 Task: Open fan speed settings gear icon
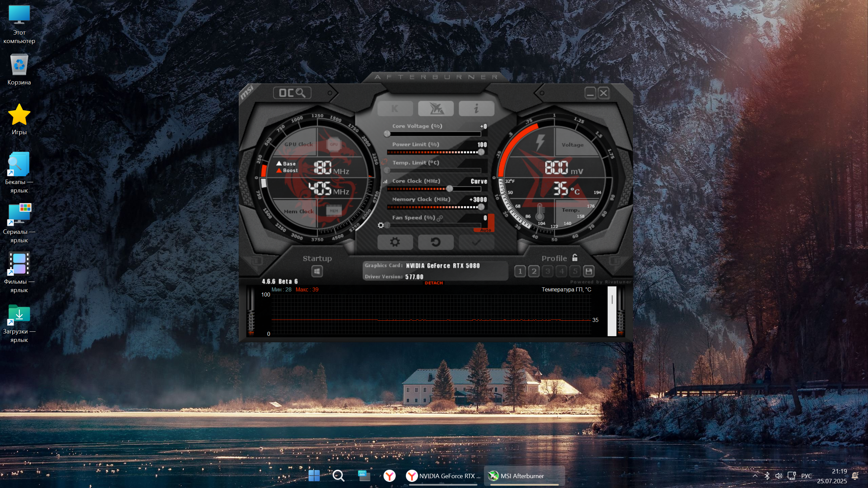point(381,225)
